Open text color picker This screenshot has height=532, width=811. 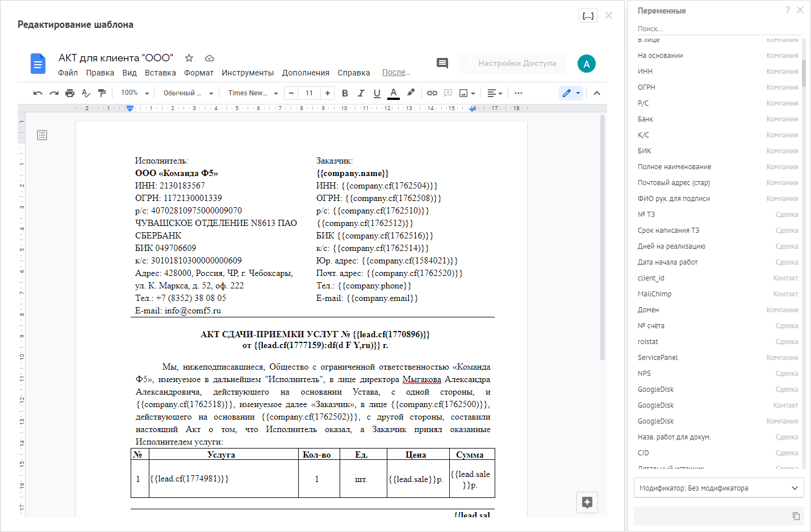(394, 93)
